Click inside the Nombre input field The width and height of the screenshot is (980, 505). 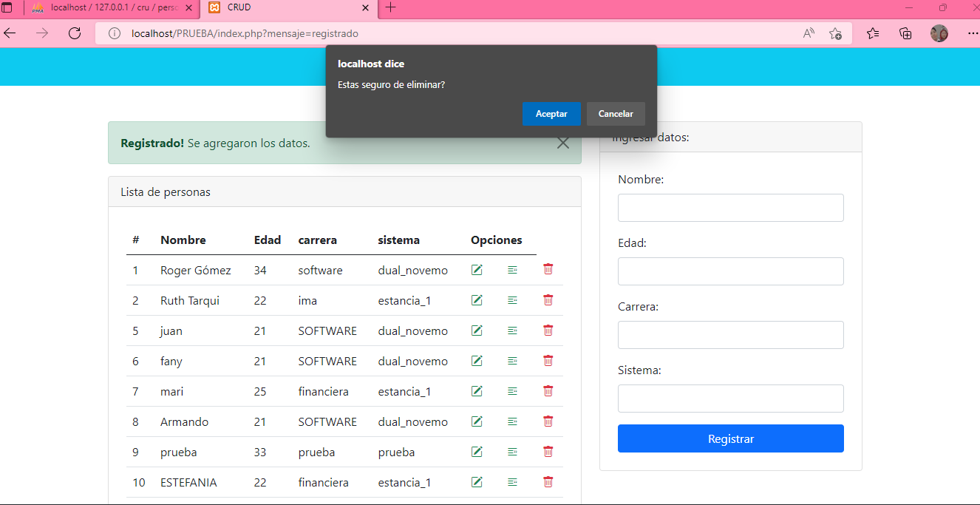tap(730, 207)
